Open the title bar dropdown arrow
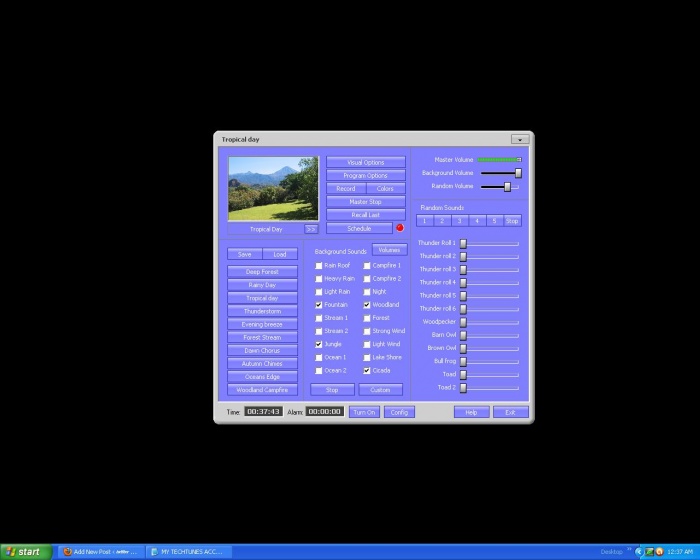This screenshot has width=700, height=560. click(x=520, y=139)
